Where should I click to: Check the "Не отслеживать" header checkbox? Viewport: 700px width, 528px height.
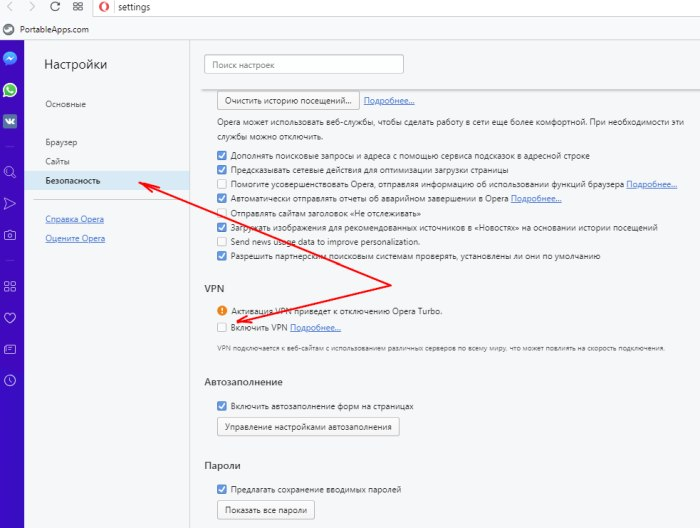tap(222, 213)
